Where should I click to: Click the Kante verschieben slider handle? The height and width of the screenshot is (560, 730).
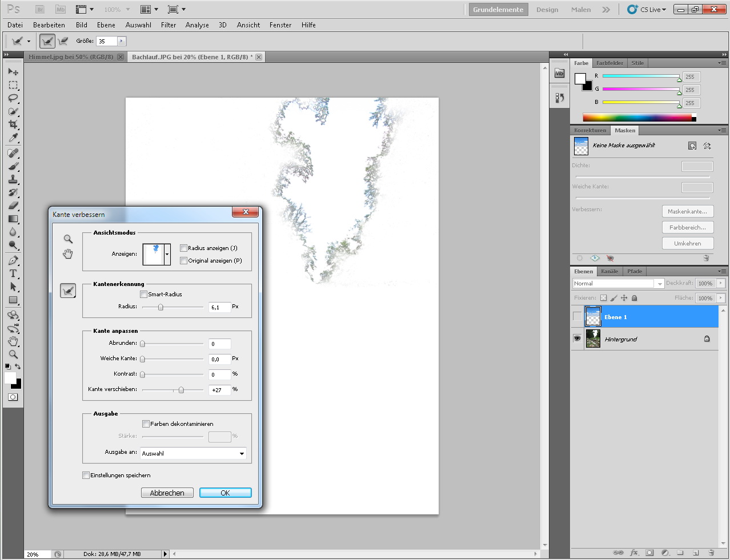point(181,390)
